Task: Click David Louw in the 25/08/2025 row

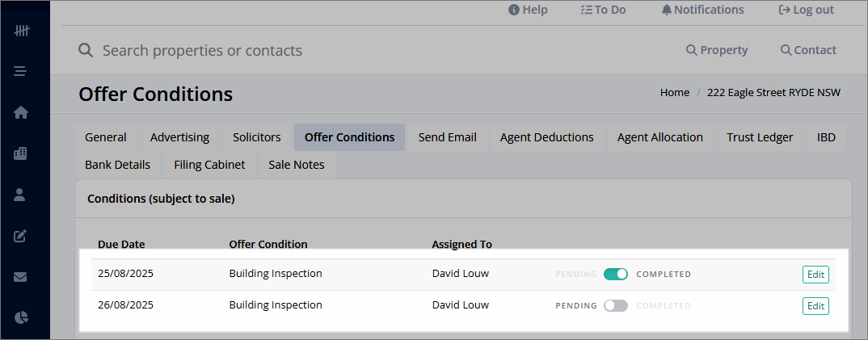Action: pyautogui.click(x=461, y=273)
